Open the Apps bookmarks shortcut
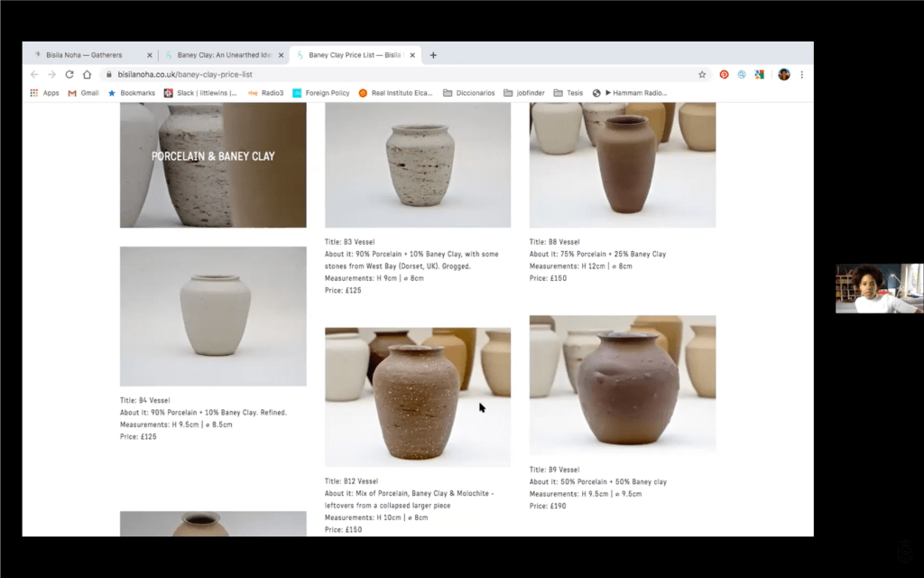924x578 pixels. pos(44,93)
